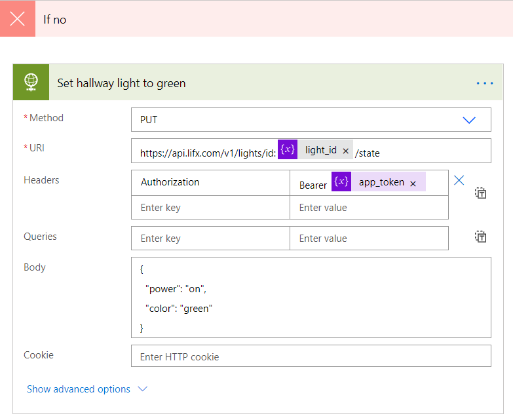Click the empty Headers 'Enter key' field
Screen dimensions: 513x420
pyautogui.click(x=210, y=208)
